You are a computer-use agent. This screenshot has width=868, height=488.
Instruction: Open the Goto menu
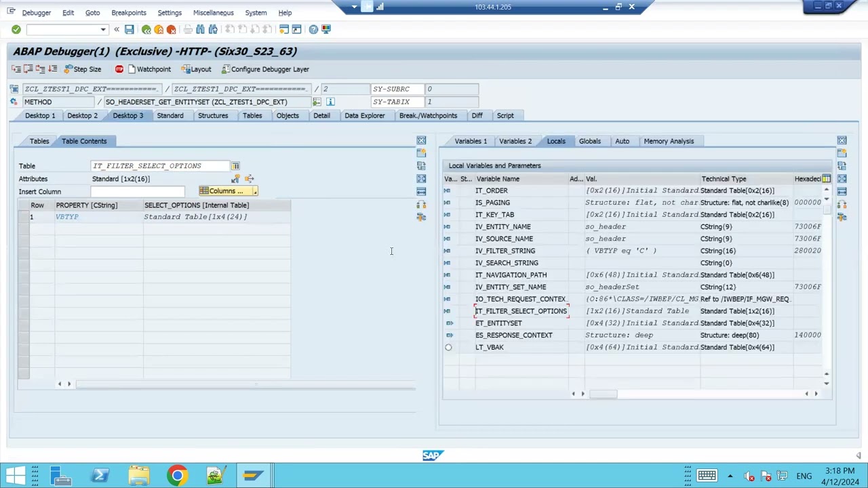pos(92,13)
